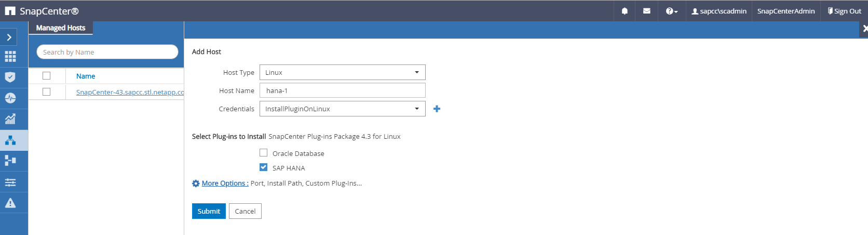Open the Host Type dropdown
The height and width of the screenshot is (235, 868).
click(x=342, y=72)
